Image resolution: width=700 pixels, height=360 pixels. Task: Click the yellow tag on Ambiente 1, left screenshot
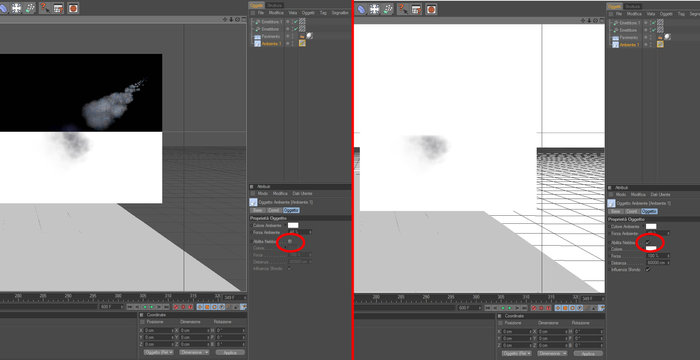[302, 43]
